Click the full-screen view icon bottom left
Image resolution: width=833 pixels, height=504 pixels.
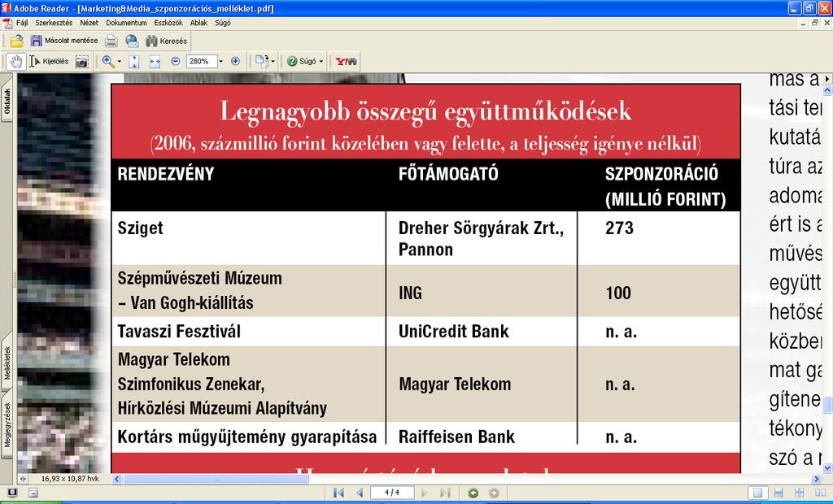11,493
